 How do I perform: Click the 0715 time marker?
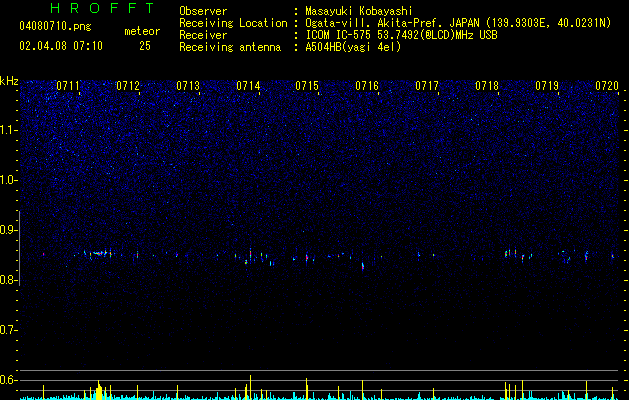pos(307,86)
